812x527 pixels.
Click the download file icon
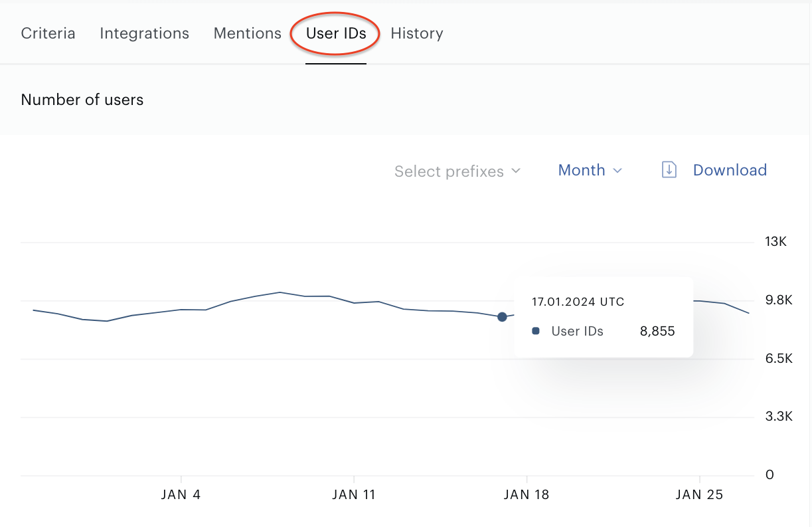[x=669, y=170]
